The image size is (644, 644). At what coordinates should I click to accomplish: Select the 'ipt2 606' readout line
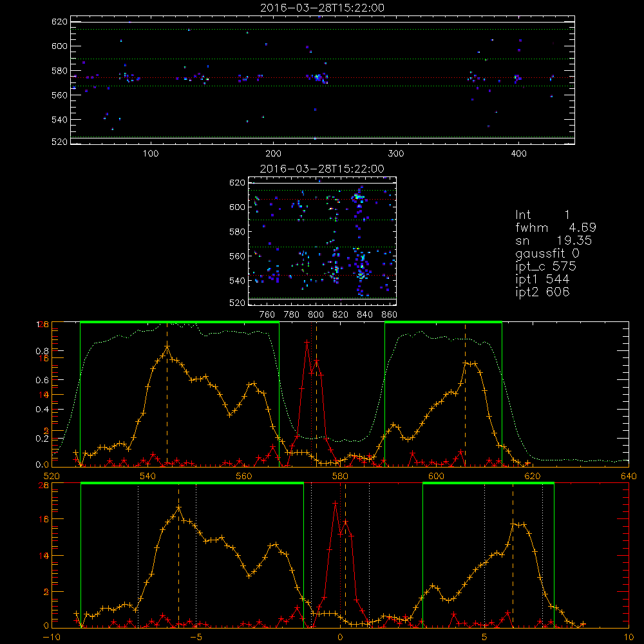[x=542, y=292]
